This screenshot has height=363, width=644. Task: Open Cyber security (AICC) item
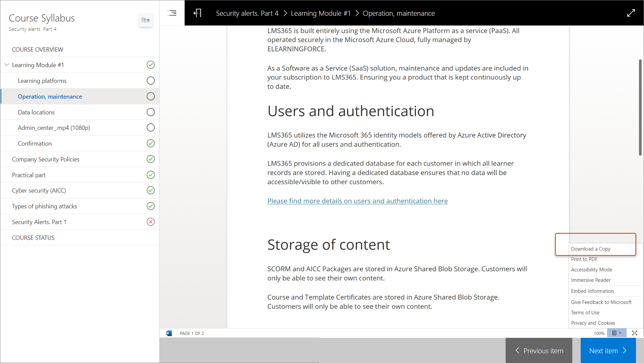coord(80,190)
